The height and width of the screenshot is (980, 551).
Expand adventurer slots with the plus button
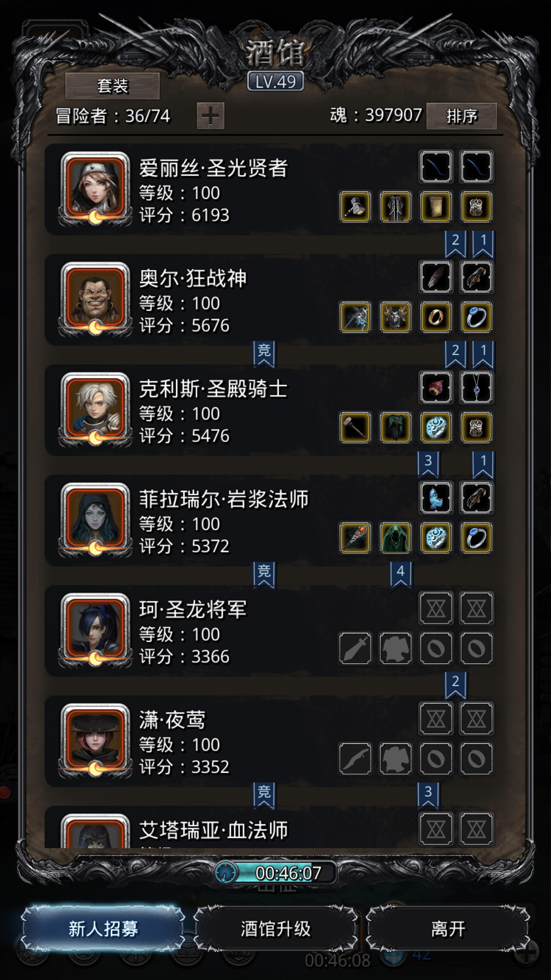pos(210,116)
